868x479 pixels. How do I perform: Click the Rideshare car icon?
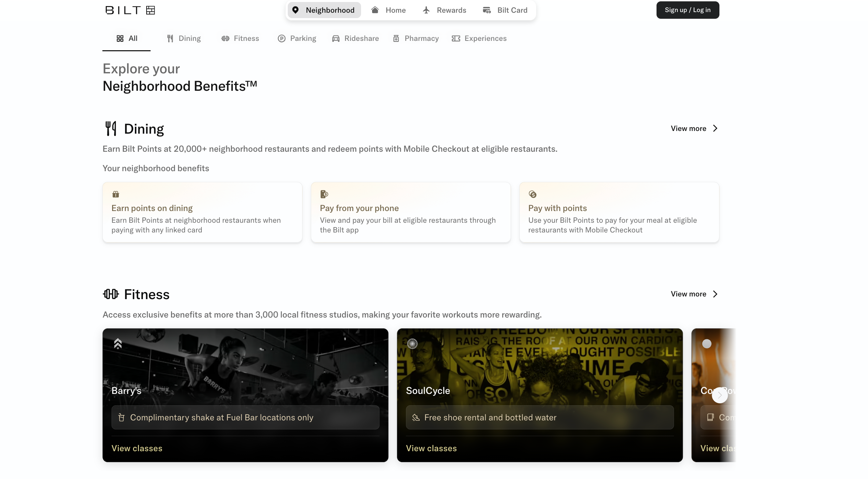(336, 39)
